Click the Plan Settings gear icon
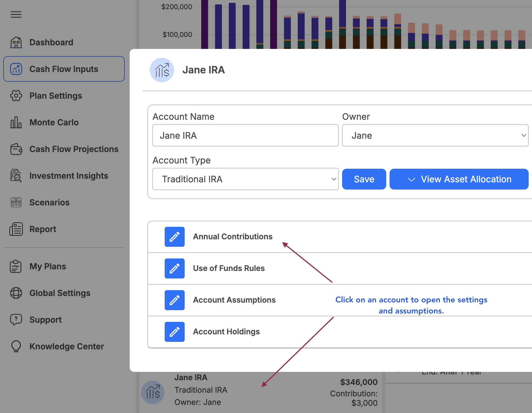Viewport: 532px width, 413px height. coord(16,96)
